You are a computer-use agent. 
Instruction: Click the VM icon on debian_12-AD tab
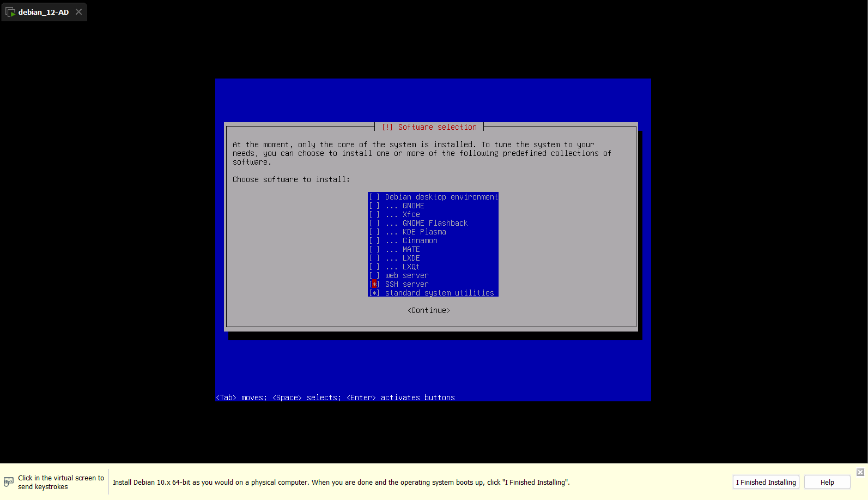point(10,12)
